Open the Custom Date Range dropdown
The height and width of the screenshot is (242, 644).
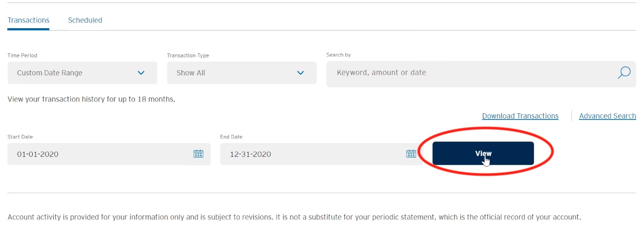coord(82,73)
